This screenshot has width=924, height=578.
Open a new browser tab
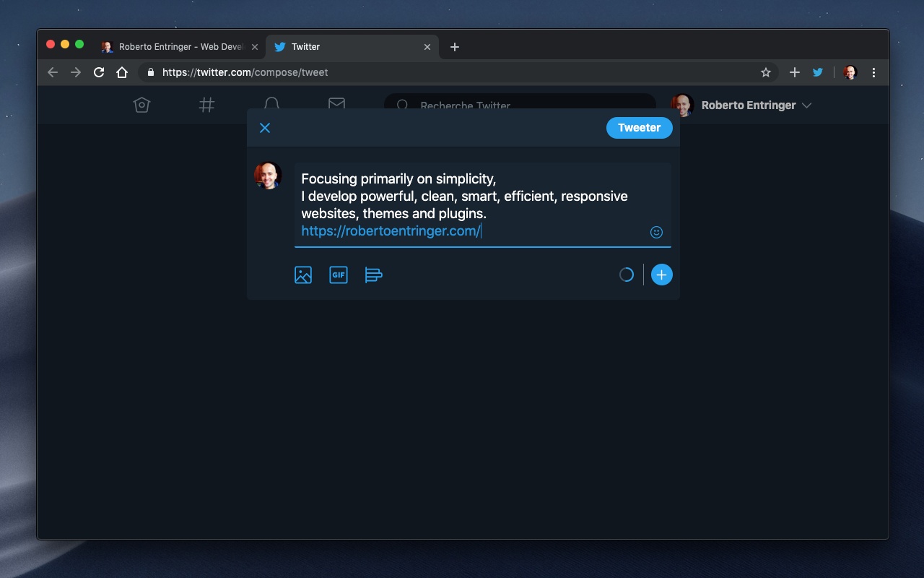(454, 47)
